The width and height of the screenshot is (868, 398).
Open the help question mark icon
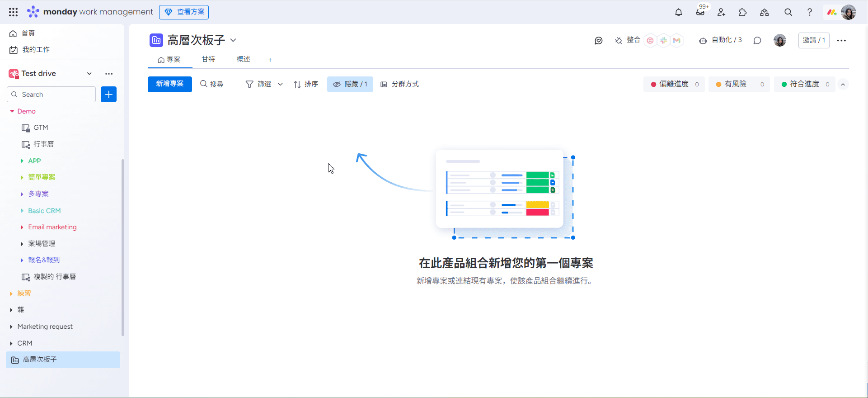(809, 12)
